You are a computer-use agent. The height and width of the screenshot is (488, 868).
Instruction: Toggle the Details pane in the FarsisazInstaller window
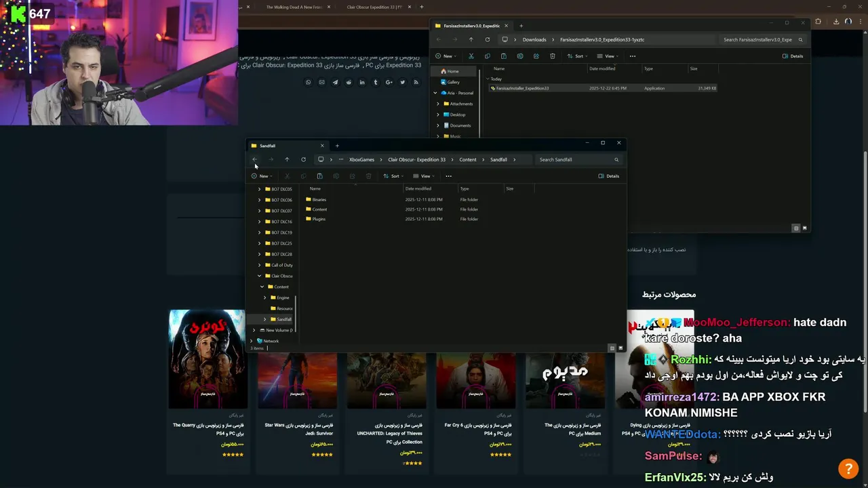point(793,56)
